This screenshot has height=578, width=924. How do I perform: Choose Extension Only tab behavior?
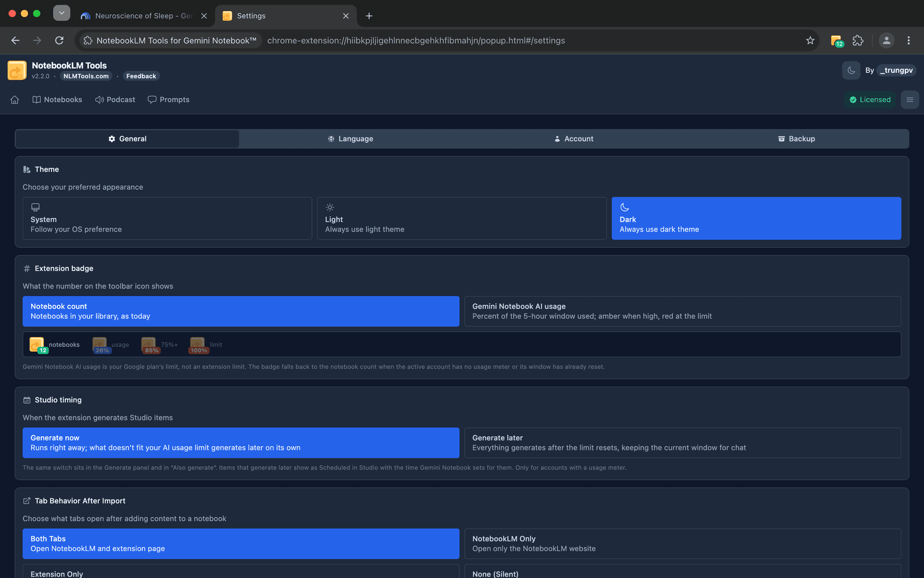(x=241, y=571)
